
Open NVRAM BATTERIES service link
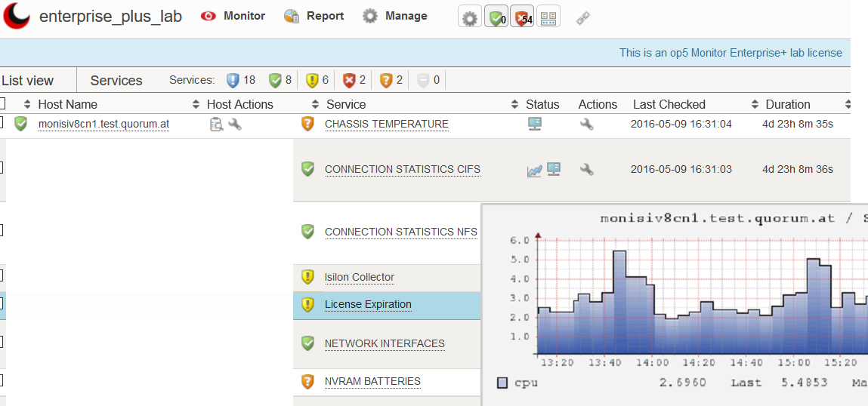(372, 381)
